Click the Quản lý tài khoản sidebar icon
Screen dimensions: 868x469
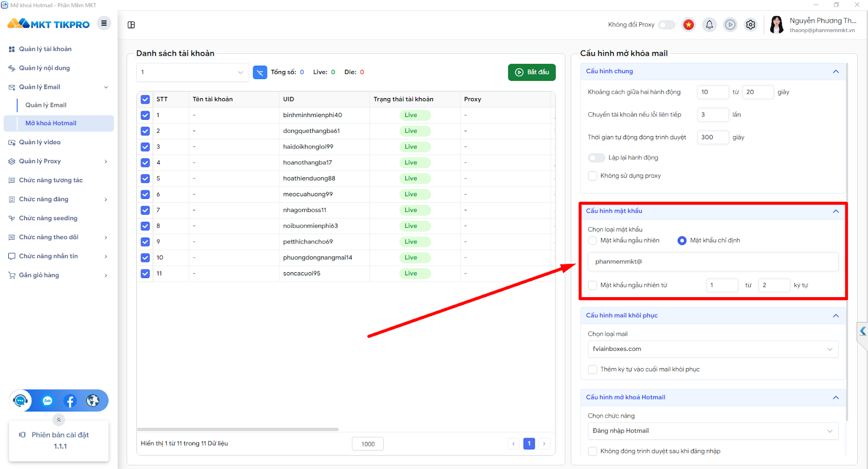click(x=12, y=49)
